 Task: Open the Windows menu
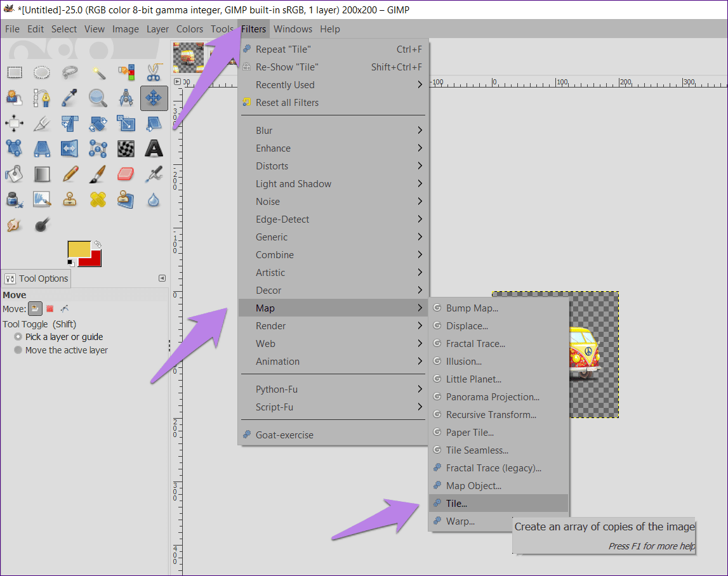tap(293, 29)
